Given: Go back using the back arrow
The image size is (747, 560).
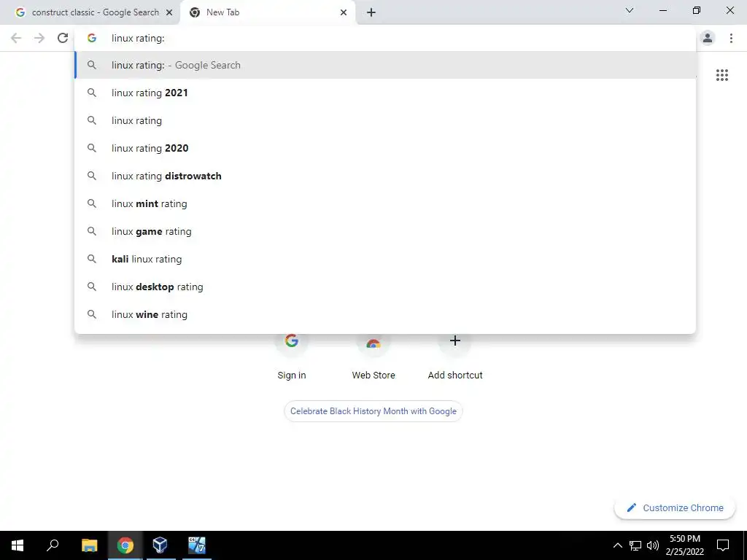Looking at the screenshot, I should point(16,38).
